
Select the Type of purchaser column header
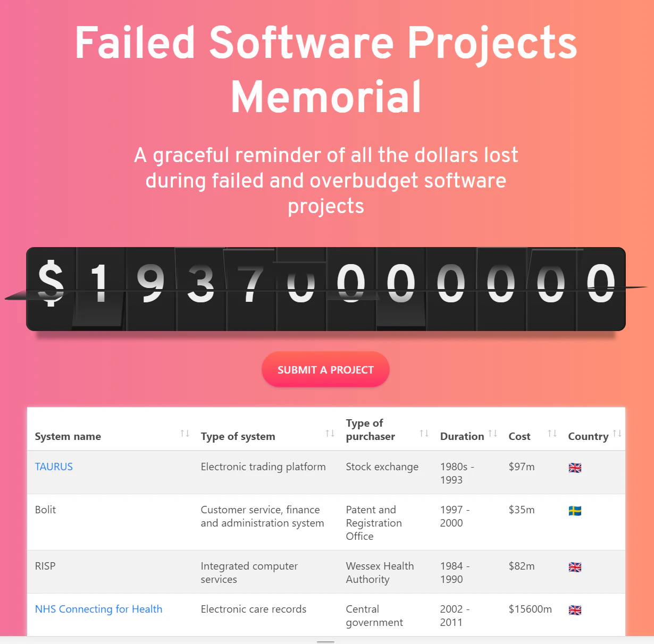coord(370,430)
